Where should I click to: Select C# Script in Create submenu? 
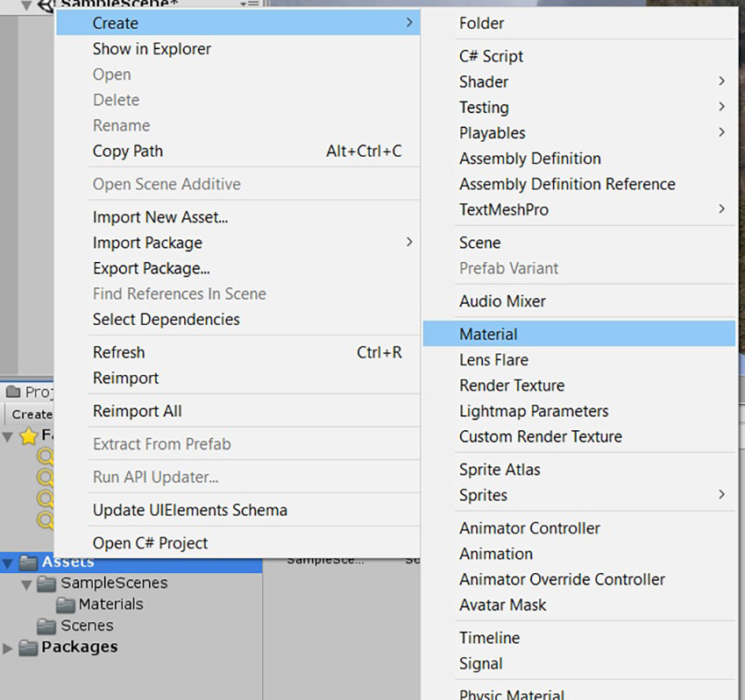[579, 56]
